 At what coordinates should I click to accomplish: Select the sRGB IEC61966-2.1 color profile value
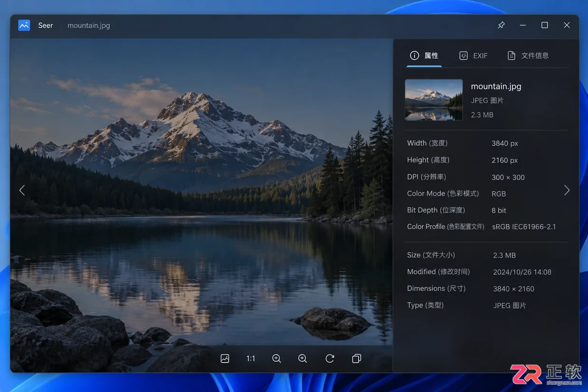524,227
